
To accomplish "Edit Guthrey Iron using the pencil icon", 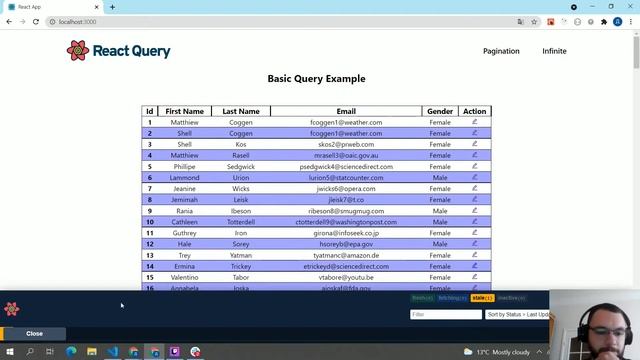I will (x=475, y=232).
